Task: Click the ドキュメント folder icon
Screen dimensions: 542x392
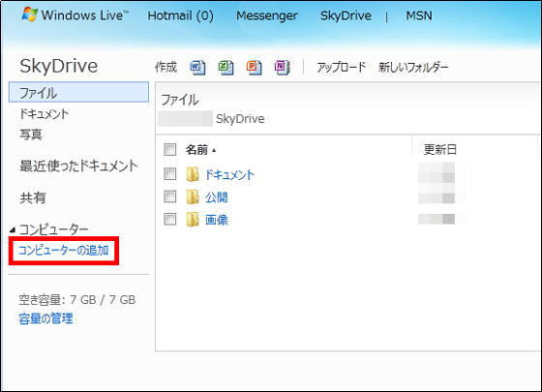Action: coord(193,174)
